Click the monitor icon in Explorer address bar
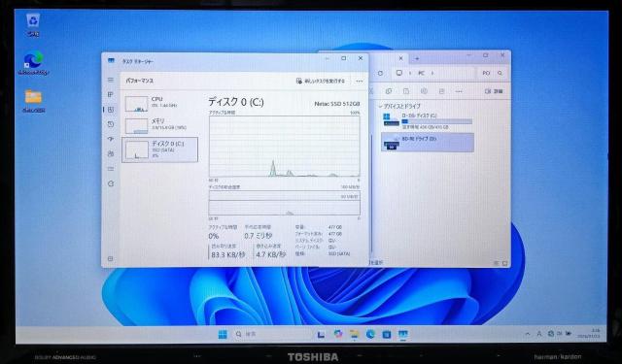 tap(399, 73)
